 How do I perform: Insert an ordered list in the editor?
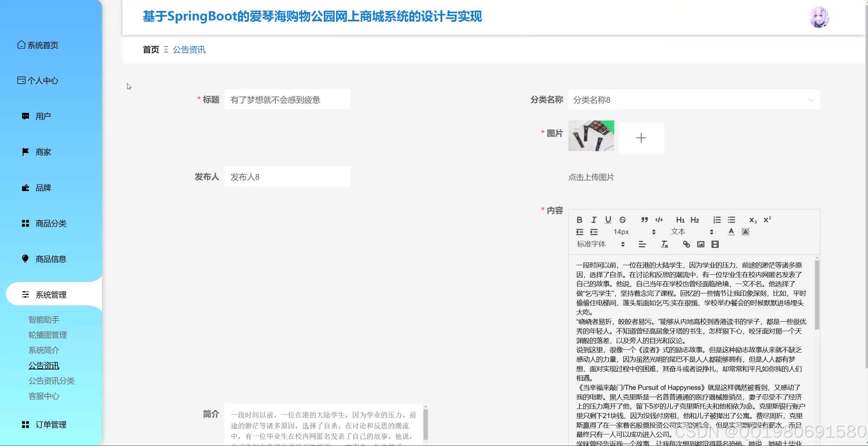click(717, 220)
